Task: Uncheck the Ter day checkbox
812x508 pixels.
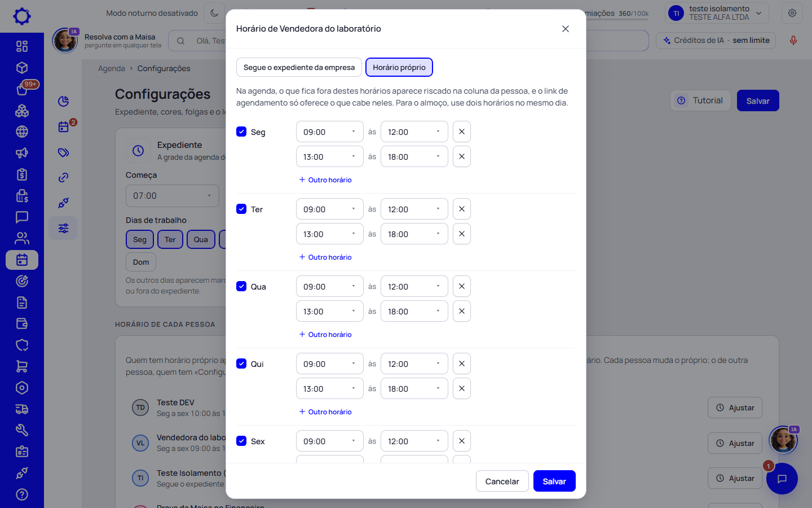Action: pyautogui.click(x=241, y=209)
